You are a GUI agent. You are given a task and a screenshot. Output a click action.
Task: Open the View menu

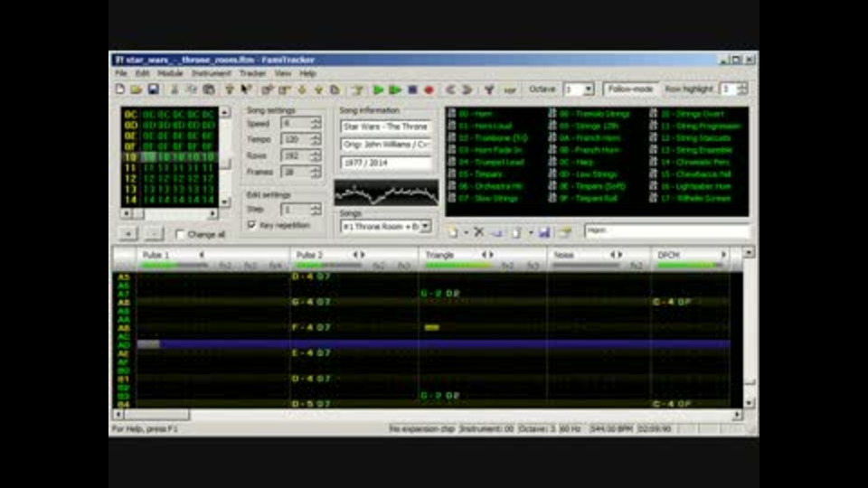coord(282,73)
